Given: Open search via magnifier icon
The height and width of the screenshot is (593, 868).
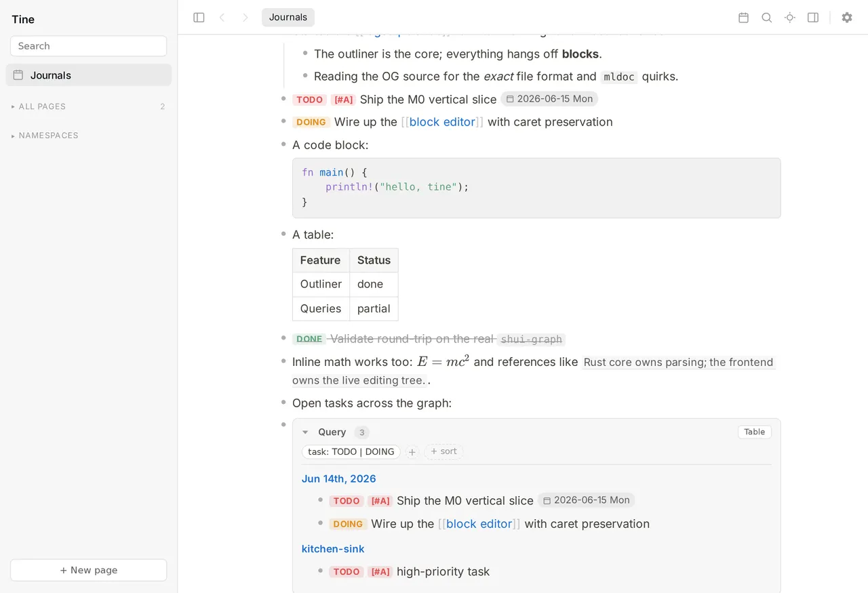Looking at the screenshot, I should pyautogui.click(x=766, y=18).
